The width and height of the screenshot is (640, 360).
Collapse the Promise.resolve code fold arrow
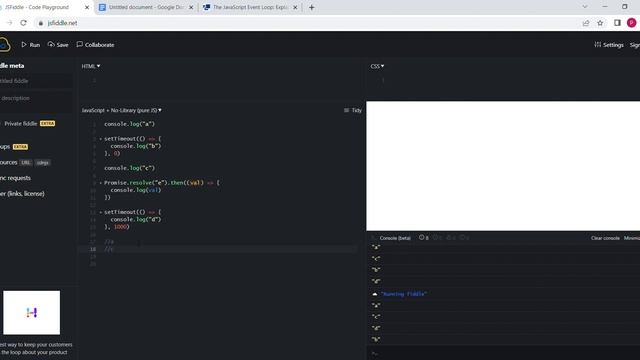[x=100, y=183]
